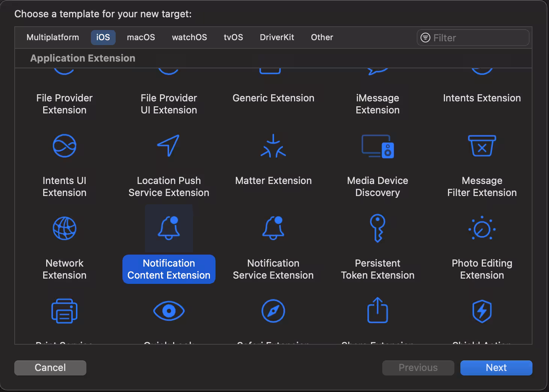Select the Intents UI Extension icon
Image resolution: width=549 pixels, height=392 pixels.
(64, 146)
